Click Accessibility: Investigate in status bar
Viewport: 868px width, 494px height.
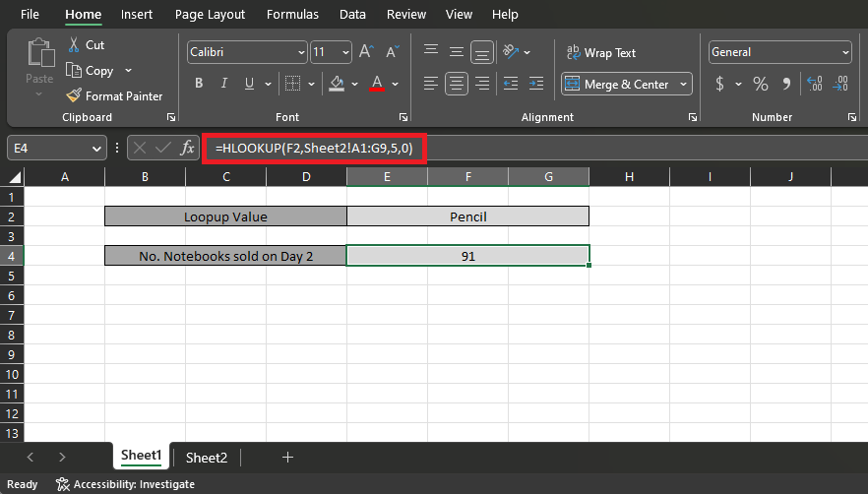[x=126, y=484]
